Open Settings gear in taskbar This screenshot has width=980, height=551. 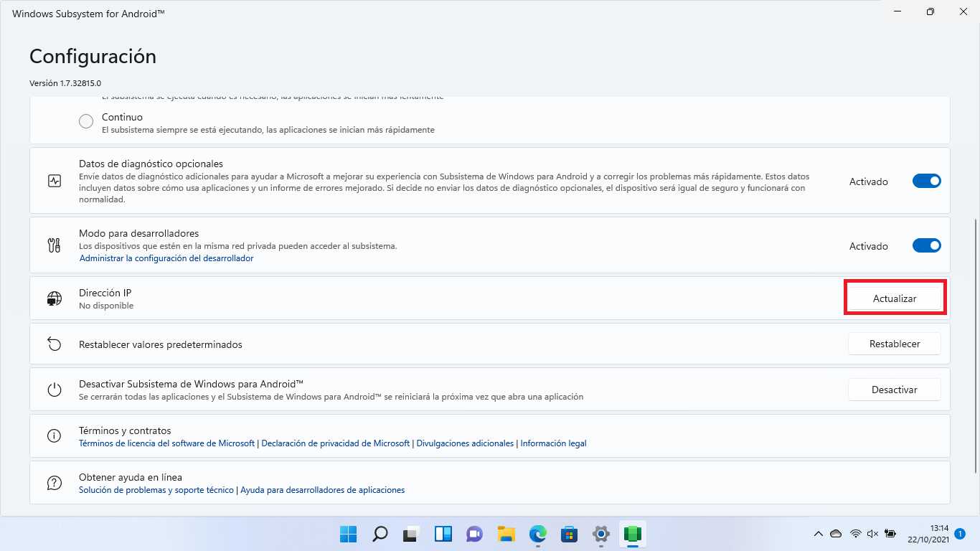coord(601,534)
